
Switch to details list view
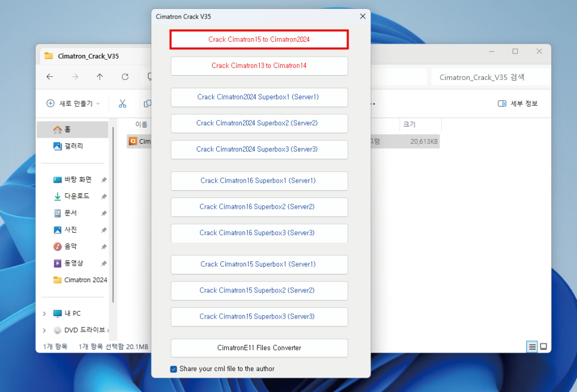[532, 347]
